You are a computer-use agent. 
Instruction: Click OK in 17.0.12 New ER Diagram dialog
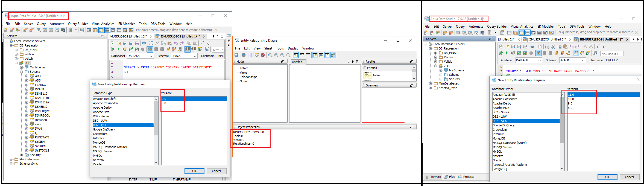[607, 177]
